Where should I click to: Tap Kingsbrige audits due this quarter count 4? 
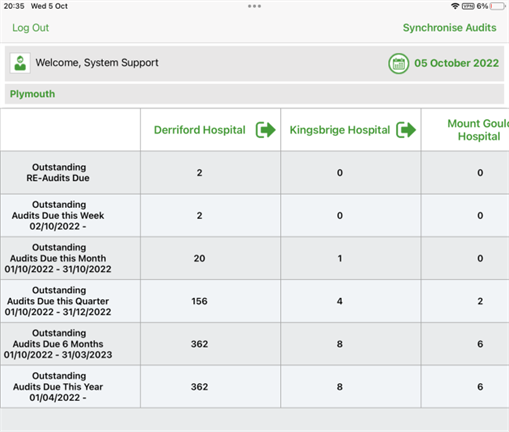340,301
